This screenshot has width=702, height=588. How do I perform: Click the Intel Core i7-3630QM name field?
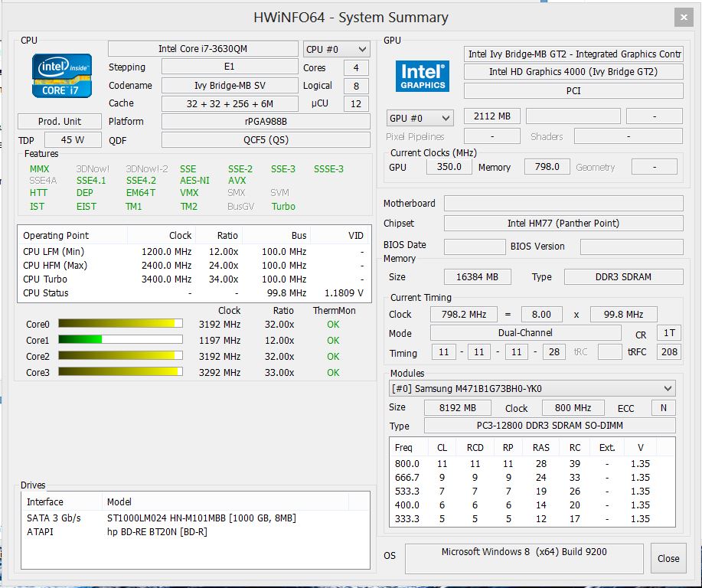[x=203, y=49]
